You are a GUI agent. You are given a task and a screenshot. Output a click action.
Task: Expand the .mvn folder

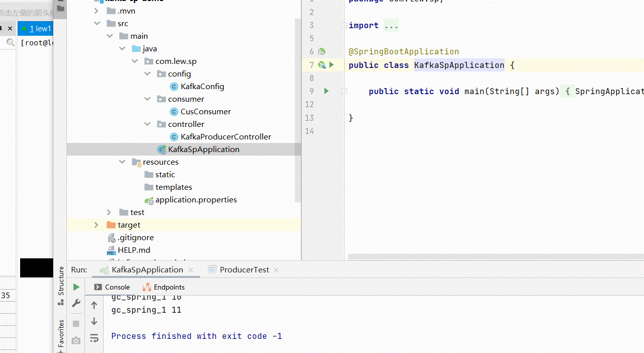[x=97, y=11]
